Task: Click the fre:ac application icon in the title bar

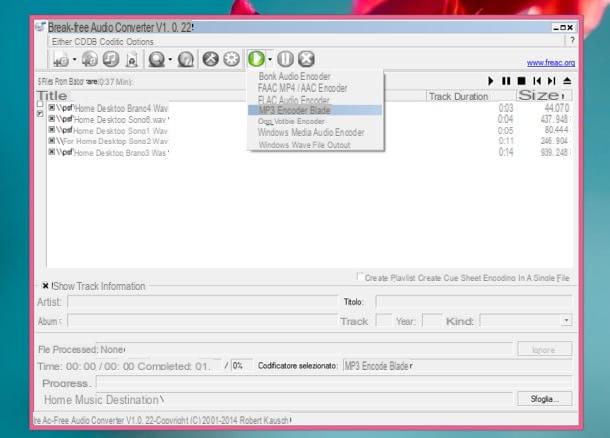Action: [x=40, y=27]
